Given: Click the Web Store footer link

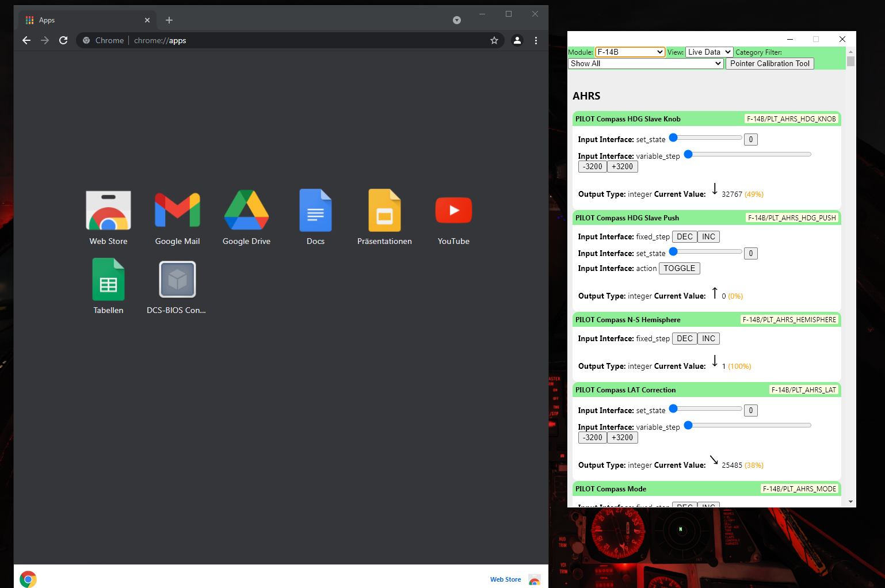Looking at the screenshot, I should click(x=505, y=579).
